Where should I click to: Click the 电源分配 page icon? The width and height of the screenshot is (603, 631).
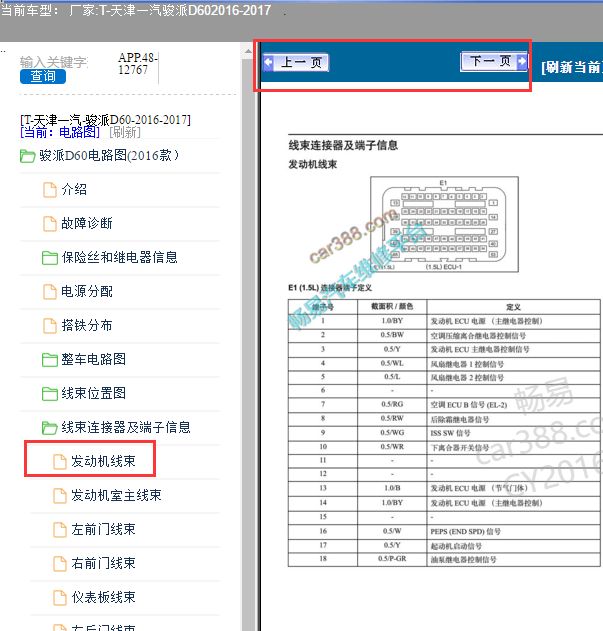[50, 291]
